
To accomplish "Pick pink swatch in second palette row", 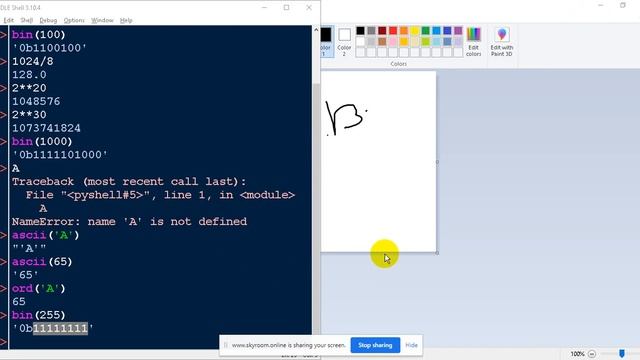I will pos(393,41).
